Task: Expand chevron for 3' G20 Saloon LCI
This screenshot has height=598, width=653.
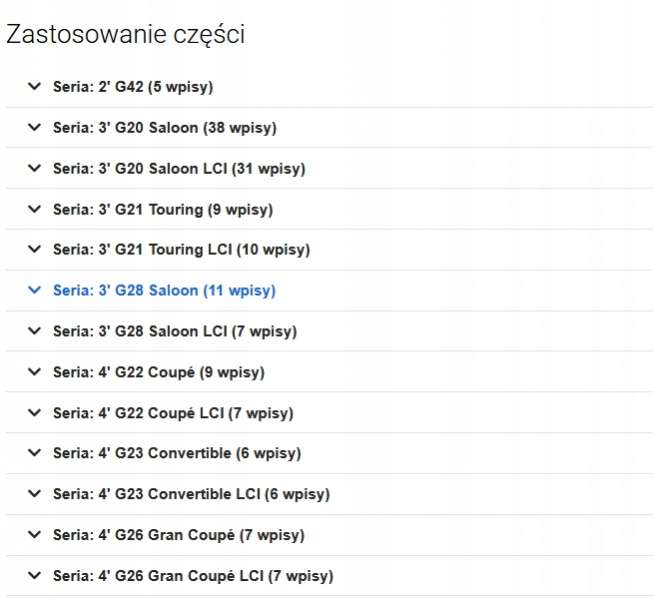Action: pyautogui.click(x=35, y=169)
